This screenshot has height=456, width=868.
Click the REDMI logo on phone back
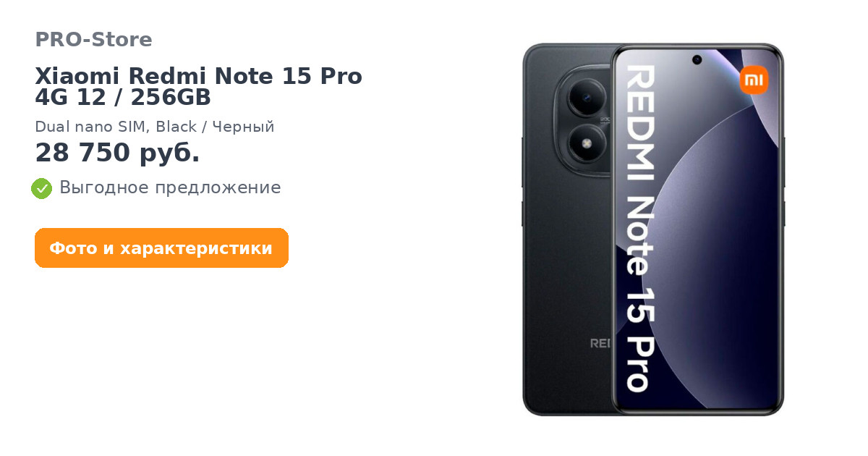[x=600, y=343]
